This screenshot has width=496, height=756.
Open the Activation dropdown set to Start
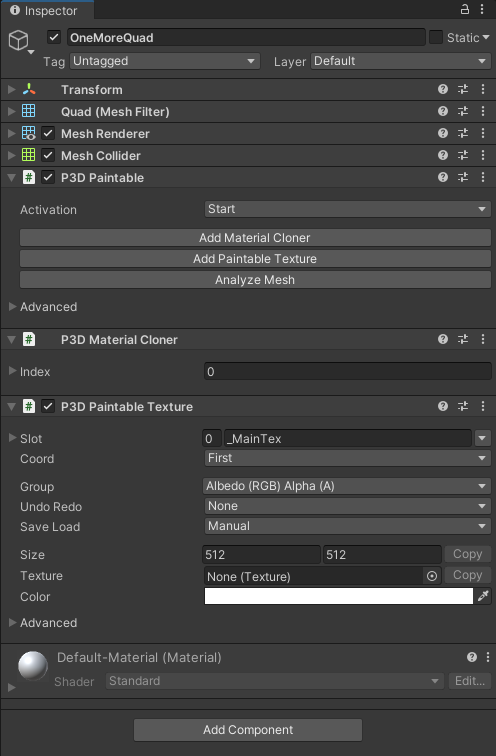pos(348,209)
